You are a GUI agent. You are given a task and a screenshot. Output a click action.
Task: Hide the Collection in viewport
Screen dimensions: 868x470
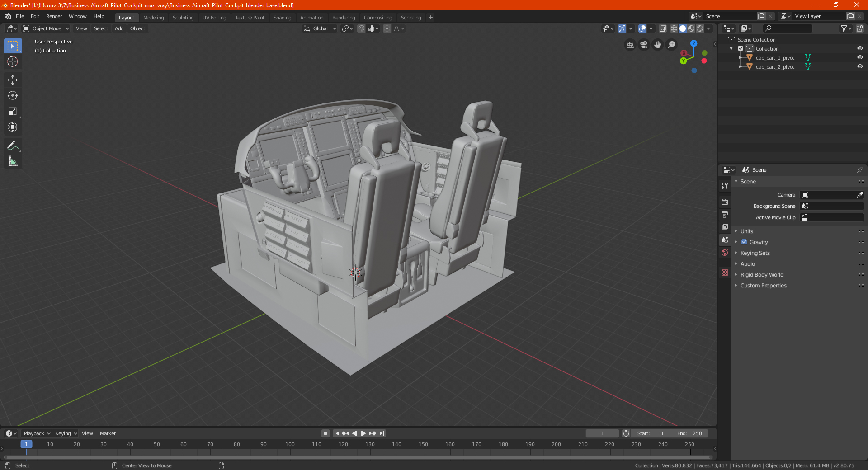(x=860, y=48)
